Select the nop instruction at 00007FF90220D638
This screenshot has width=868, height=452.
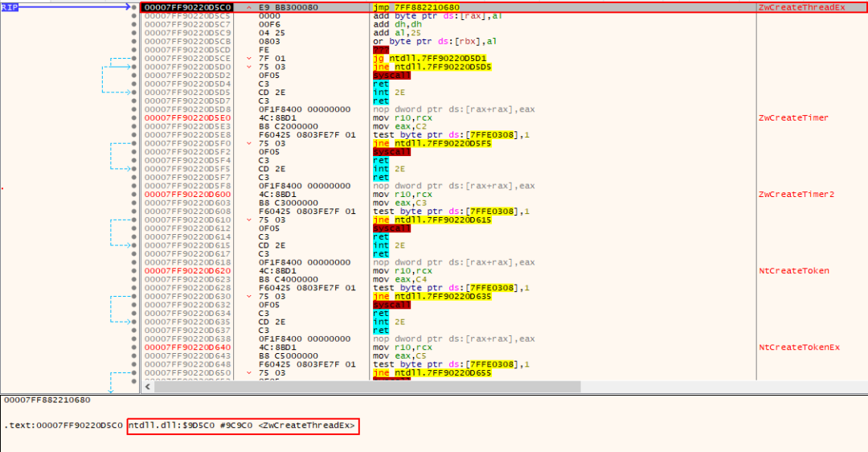454,339
